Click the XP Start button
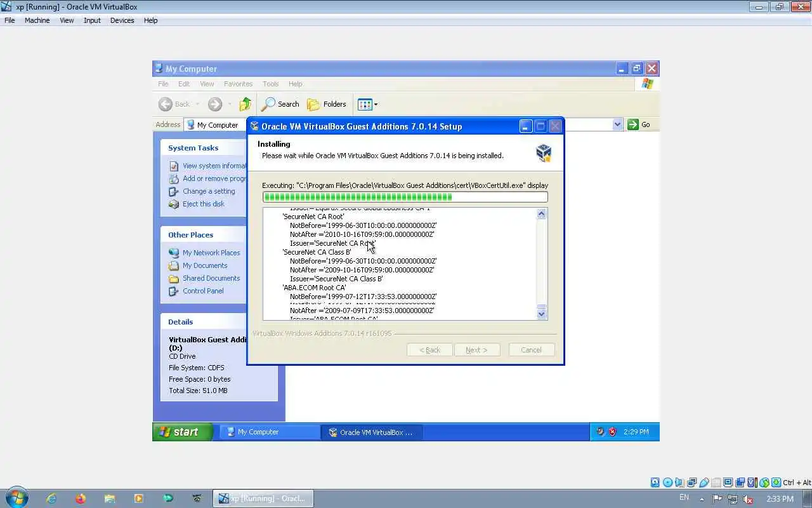812x508 pixels. (x=183, y=432)
